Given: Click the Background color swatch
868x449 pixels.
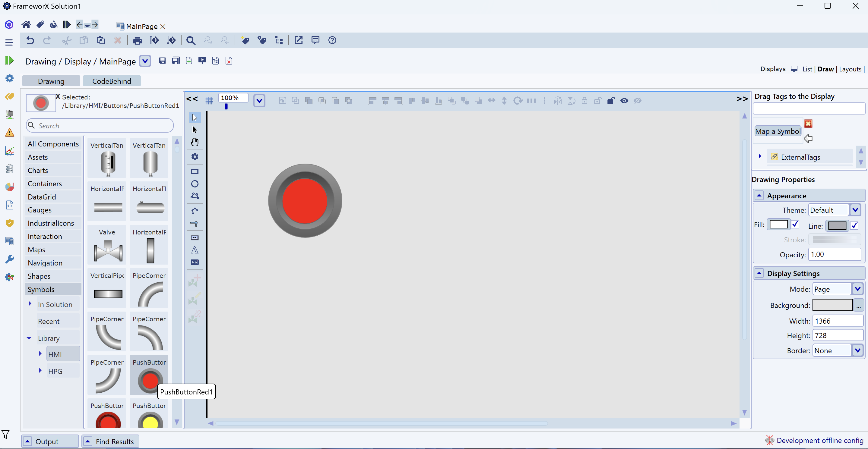Looking at the screenshot, I should [x=832, y=305].
